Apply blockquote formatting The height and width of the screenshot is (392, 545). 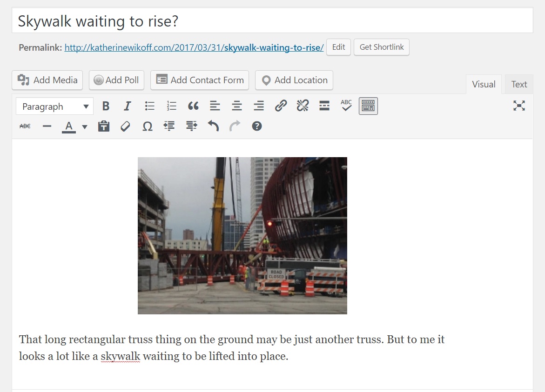(193, 106)
